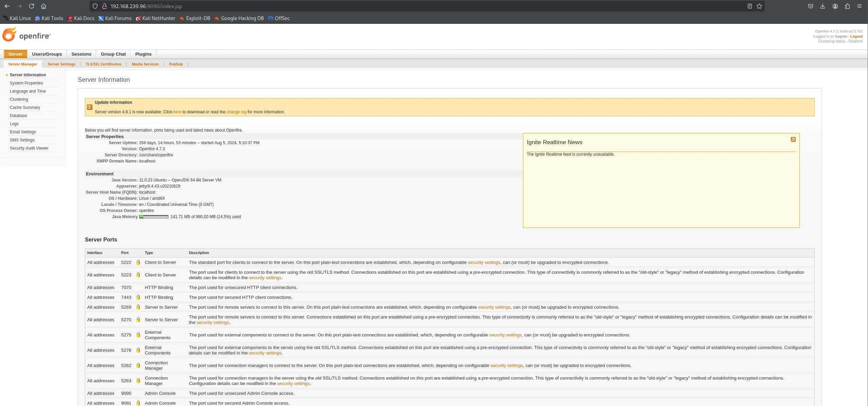Click the lock icon for port 5276

coord(138,350)
